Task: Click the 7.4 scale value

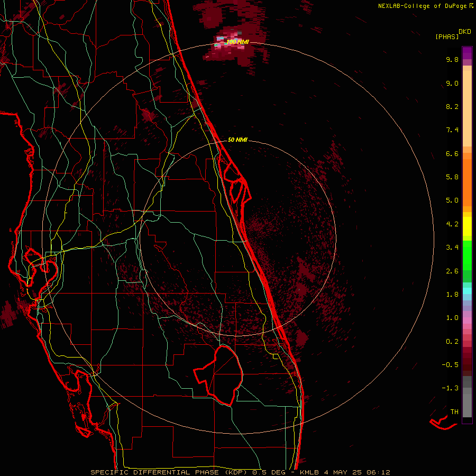Action: [x=452, y=130]
